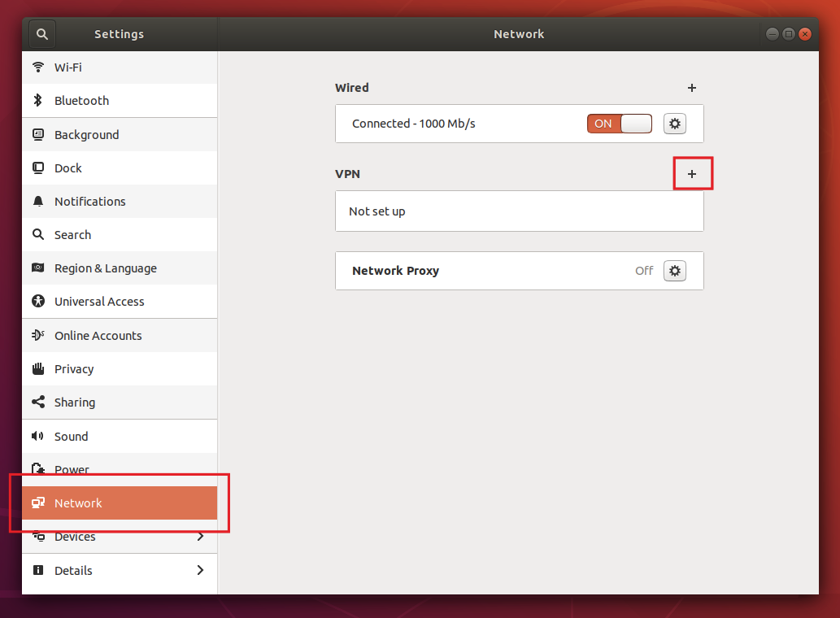
Task: Click the search magnifier button in header
Action: (x=42, y=34)
